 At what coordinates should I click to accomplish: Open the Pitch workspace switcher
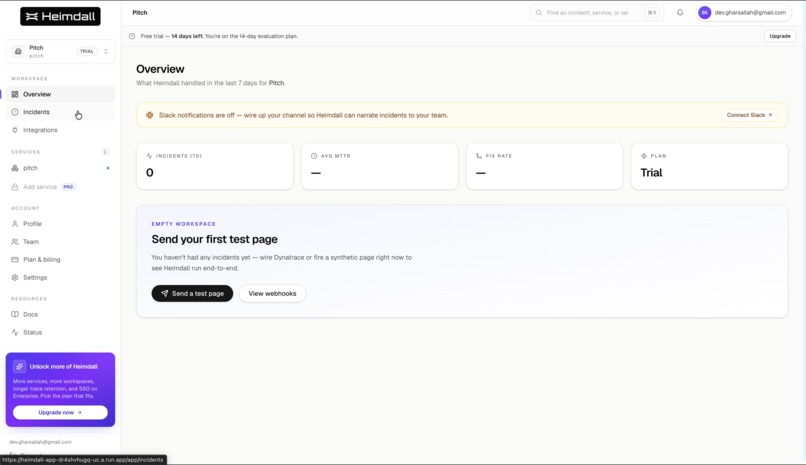60,51
